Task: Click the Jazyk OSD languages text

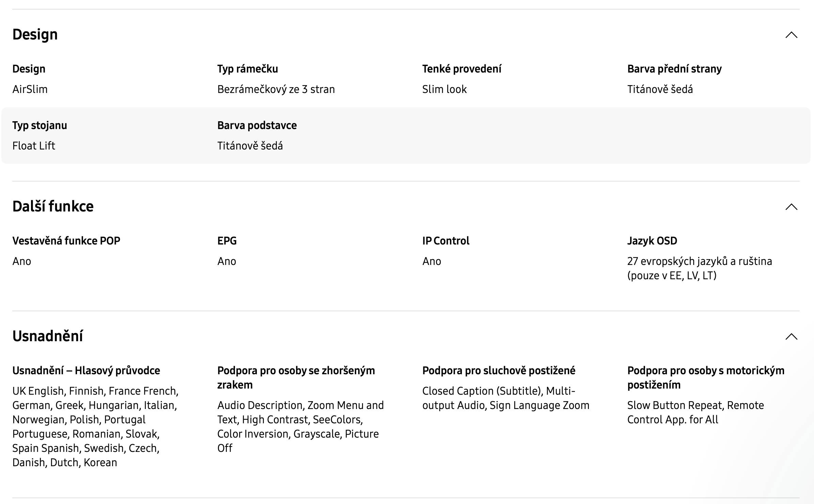Action: 700,268
